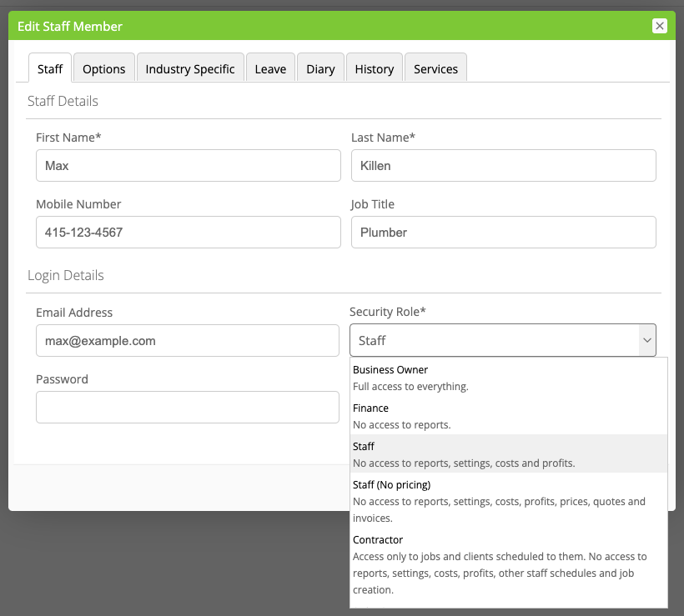This screenshot has width=684, height=616.
Task: Open the Options tab
Action: click(104, 68)
